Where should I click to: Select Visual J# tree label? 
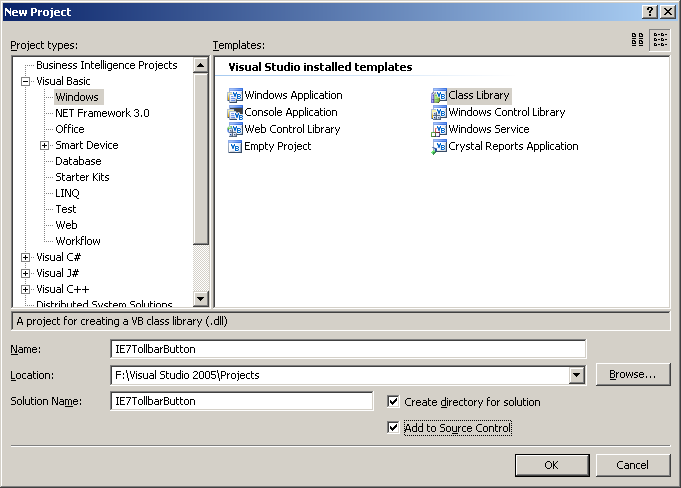click(58, 274)
